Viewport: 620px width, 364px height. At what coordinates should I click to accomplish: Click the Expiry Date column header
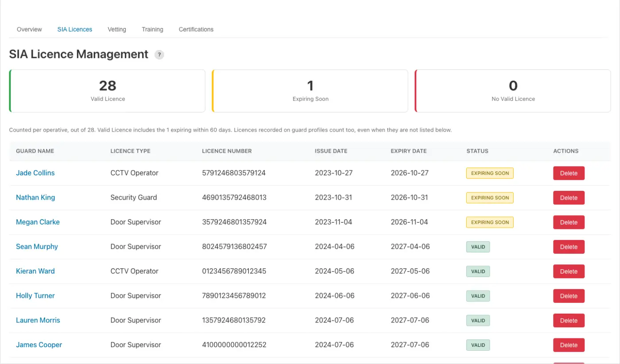(408, 151)
